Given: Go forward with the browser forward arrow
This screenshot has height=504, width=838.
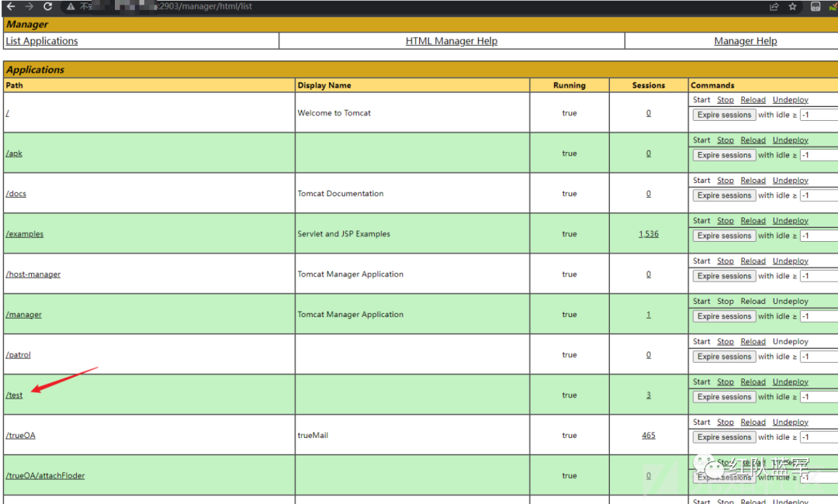Looking at the screenshot, I should [29, 6].
